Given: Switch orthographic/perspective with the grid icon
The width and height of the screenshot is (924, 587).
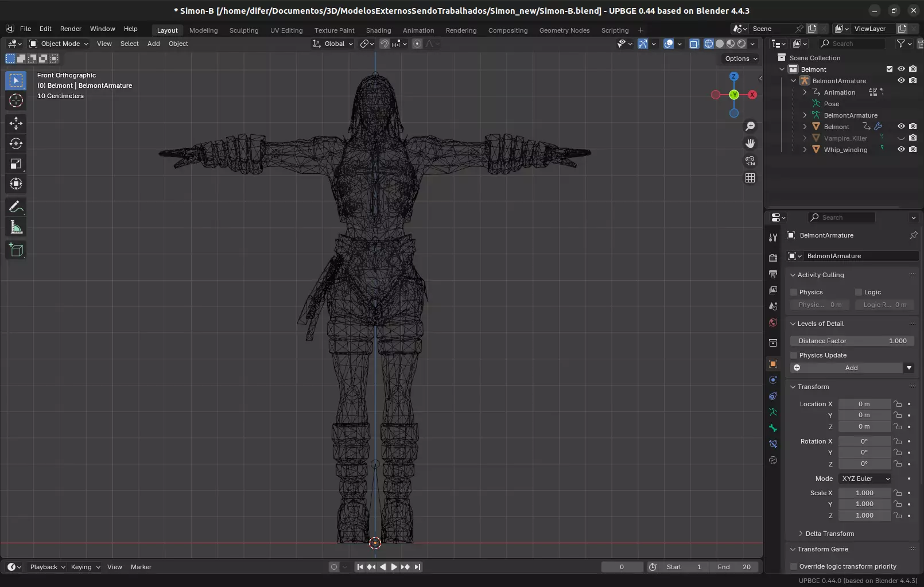Looking at the screenshot, I should tap(750, 178).
